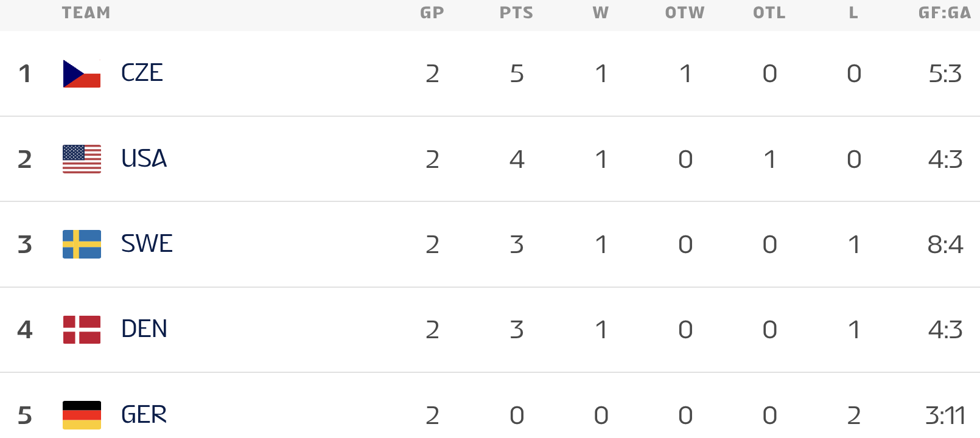Screen dimensions: 980x438
Task: Click the PTS column header
Action: [x=516, y=13]
